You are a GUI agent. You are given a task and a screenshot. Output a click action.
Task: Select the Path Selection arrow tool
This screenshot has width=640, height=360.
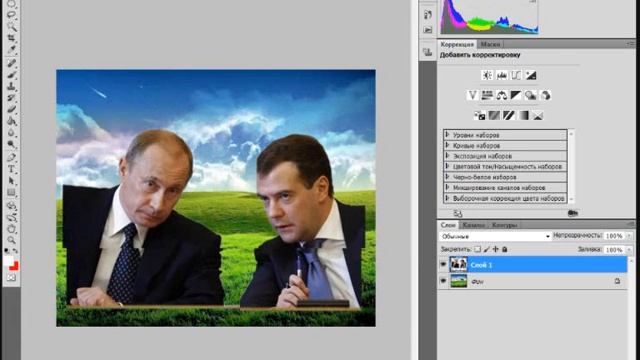pyautogui.click(x=12, y=180)
